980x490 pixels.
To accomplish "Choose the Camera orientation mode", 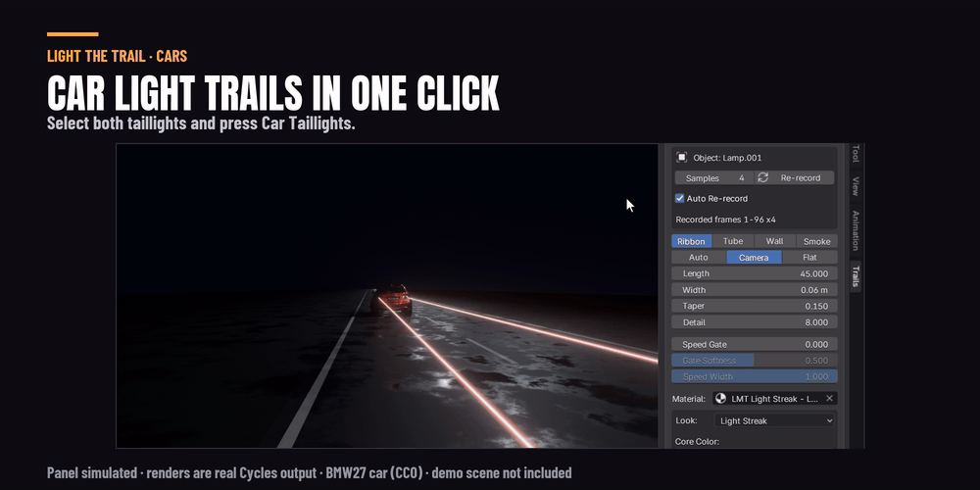I will pyautogui.click(x=754, y=258).
